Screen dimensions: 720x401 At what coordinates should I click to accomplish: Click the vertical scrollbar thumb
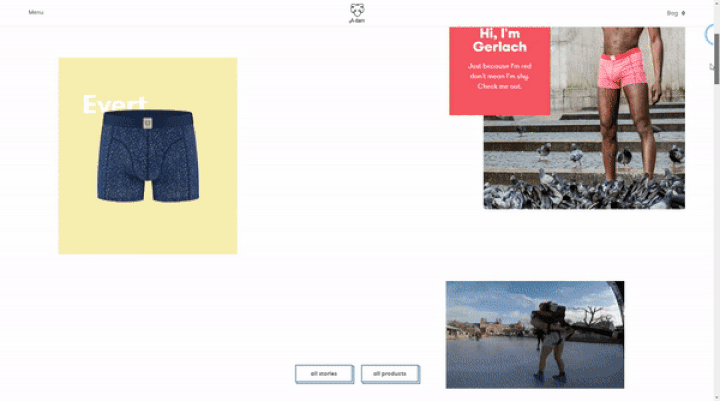[716, 59]
